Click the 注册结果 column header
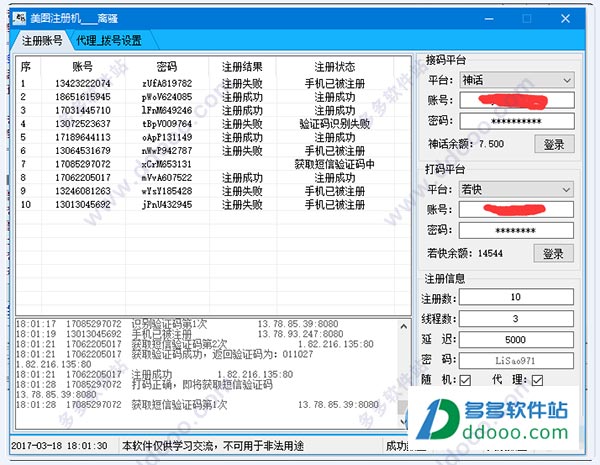 (242, 67)
